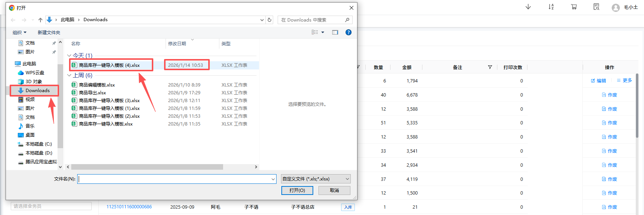This screenshot has width=644, height=215.
Task: Click the download arrow icon in header
Action: tap(528, 7)
